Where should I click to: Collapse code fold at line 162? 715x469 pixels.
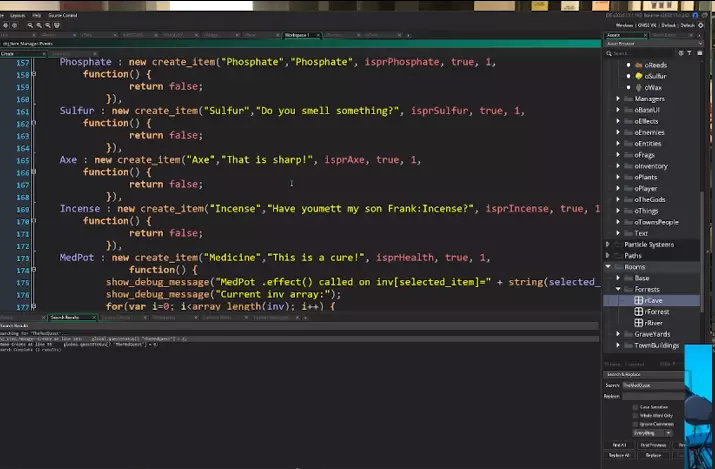pyautogui.click(x=34, y=123)
